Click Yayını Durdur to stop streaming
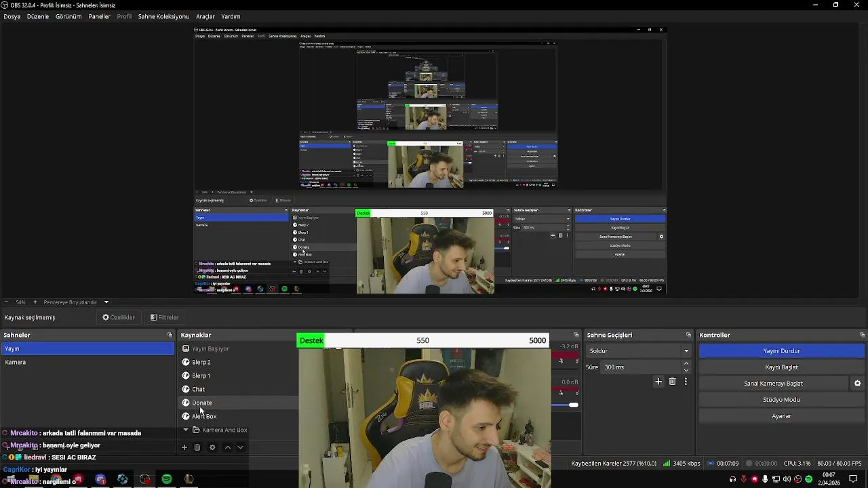This screenshot has width=868, height=488. coord(782,350)
